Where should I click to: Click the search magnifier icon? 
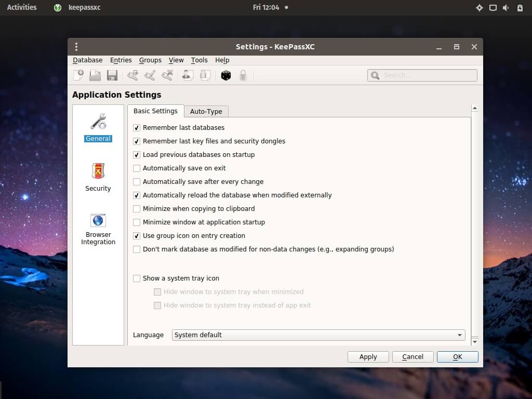point(375,75)
